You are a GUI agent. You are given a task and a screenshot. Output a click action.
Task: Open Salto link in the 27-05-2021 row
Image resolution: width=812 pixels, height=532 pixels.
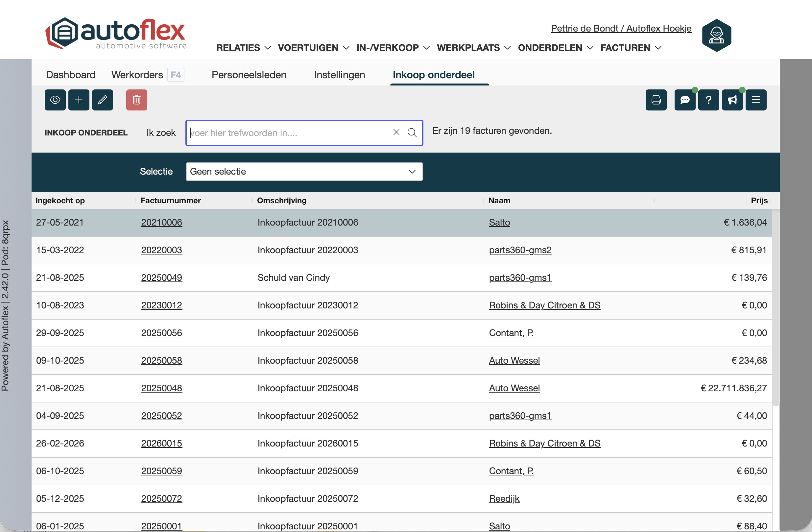pos(499,223)
